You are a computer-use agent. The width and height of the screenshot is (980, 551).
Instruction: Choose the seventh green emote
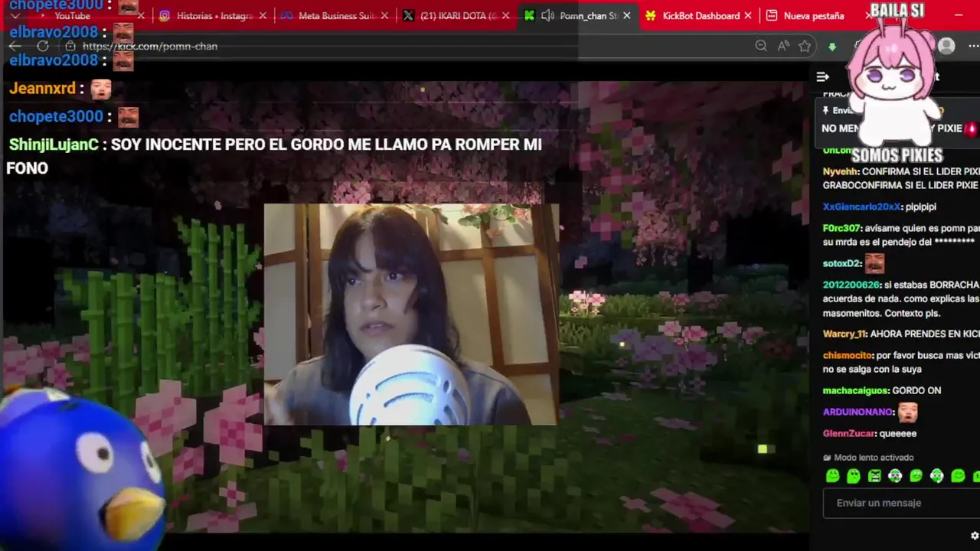tap(958, 476)
